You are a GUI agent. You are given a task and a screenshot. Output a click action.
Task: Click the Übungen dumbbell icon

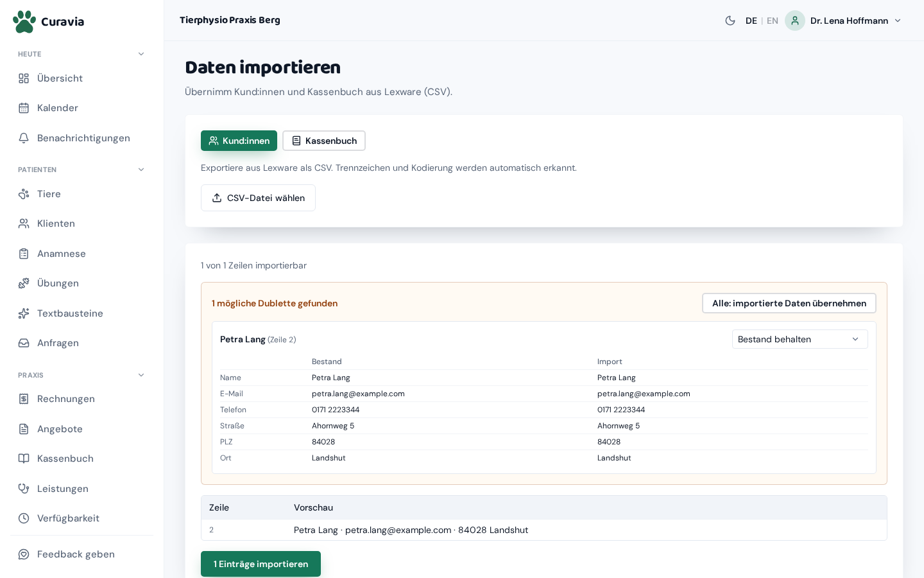point(24,283)
